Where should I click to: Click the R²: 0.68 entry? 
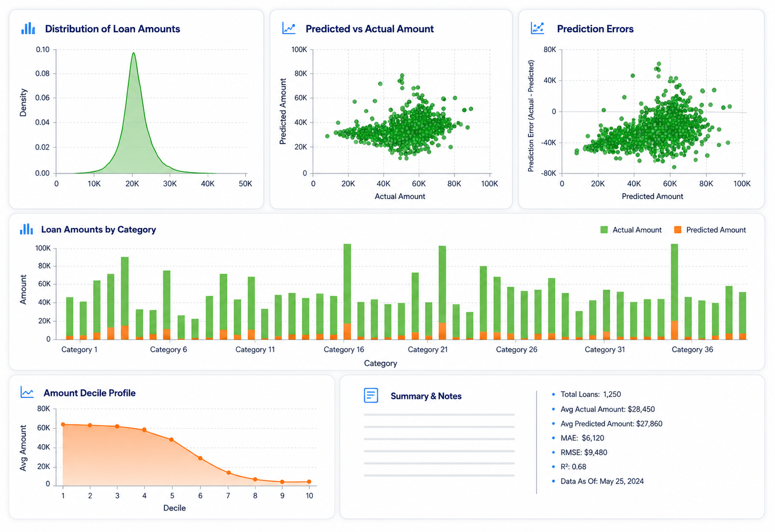click(x=573, y=466)
